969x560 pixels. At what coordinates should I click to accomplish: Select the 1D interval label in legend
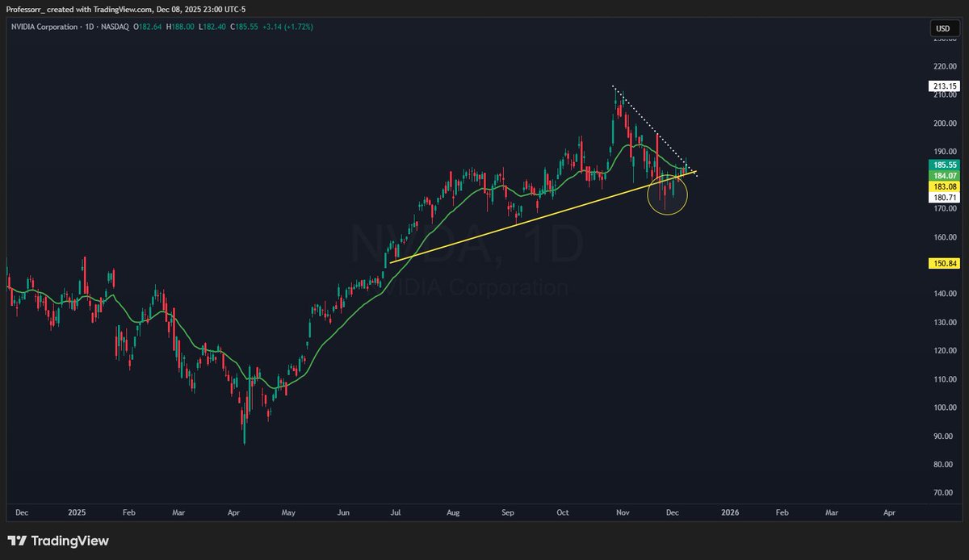point(91,27)
